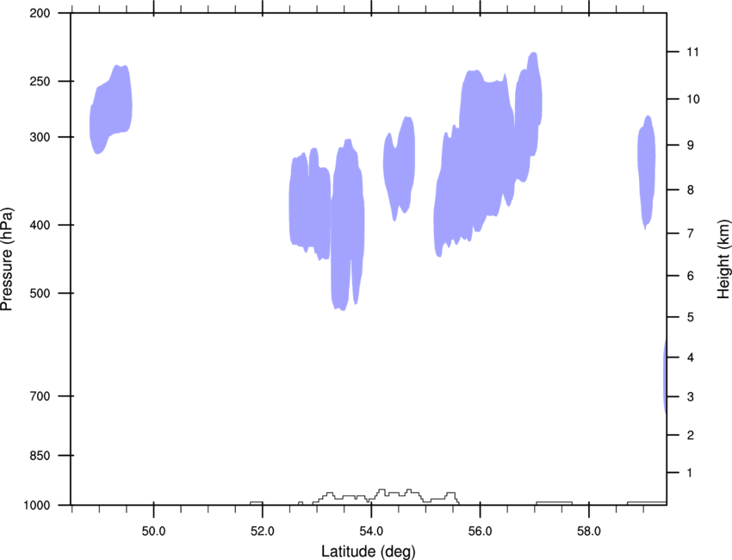Pick the 4 km height label
This screenshot has height=560, width=732.
[691, 358]
